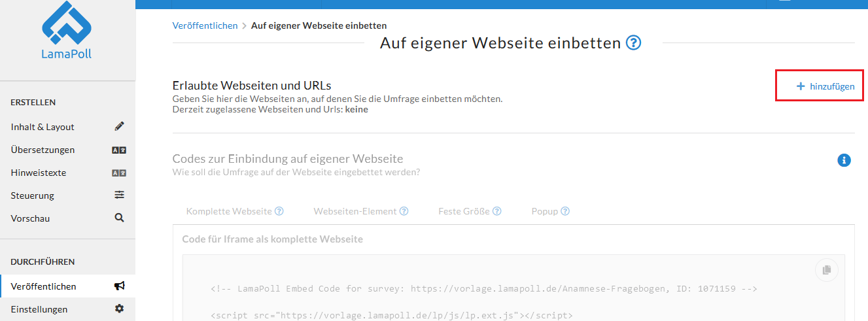
Task: Switch to Feste Größe tab
Action: click(x=464, y=211)
